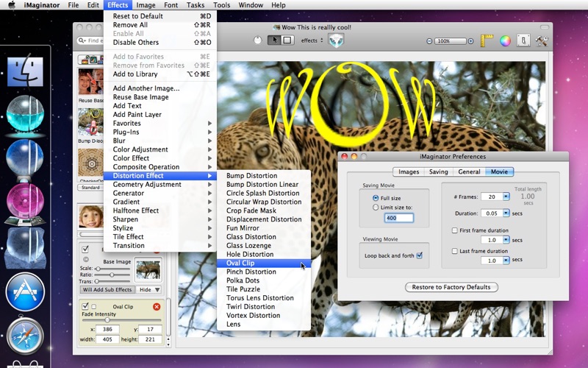This screenshot has width=588, height=368.
Task: Click the Oval Clip x value field
Action: (x=107, y=329)
